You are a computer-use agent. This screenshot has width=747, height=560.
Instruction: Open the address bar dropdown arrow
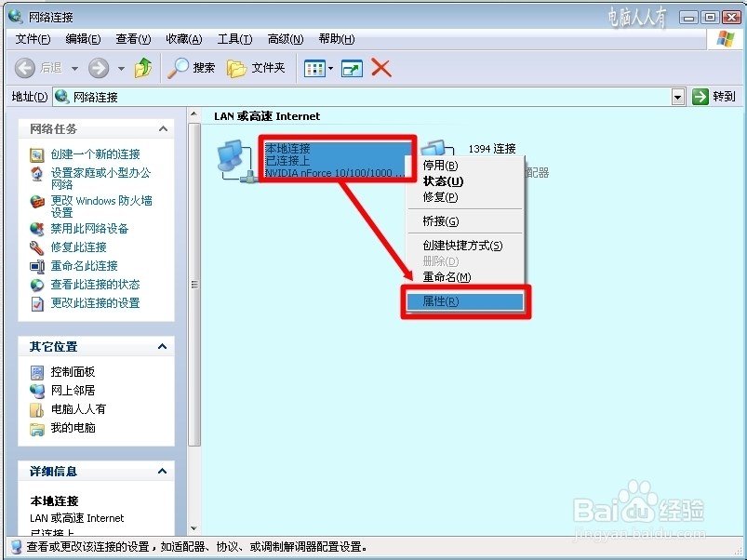(678, 97)
